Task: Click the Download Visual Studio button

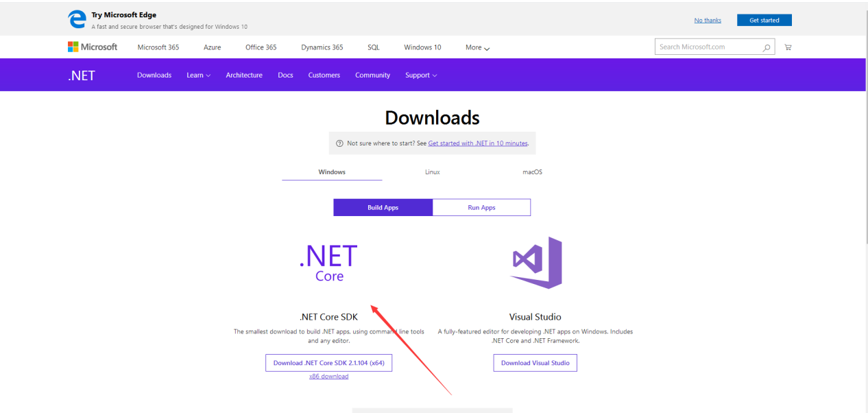Action: [x=535, y=363]
